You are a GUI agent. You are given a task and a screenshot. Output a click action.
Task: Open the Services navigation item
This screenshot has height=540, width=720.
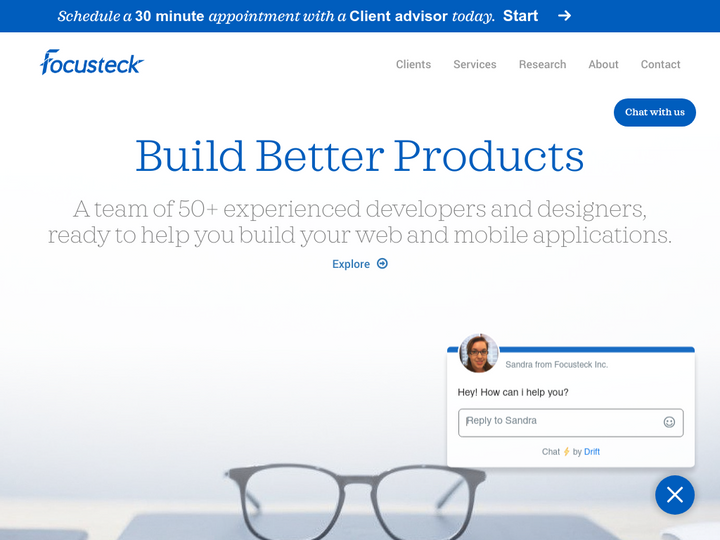pos(474,64)
